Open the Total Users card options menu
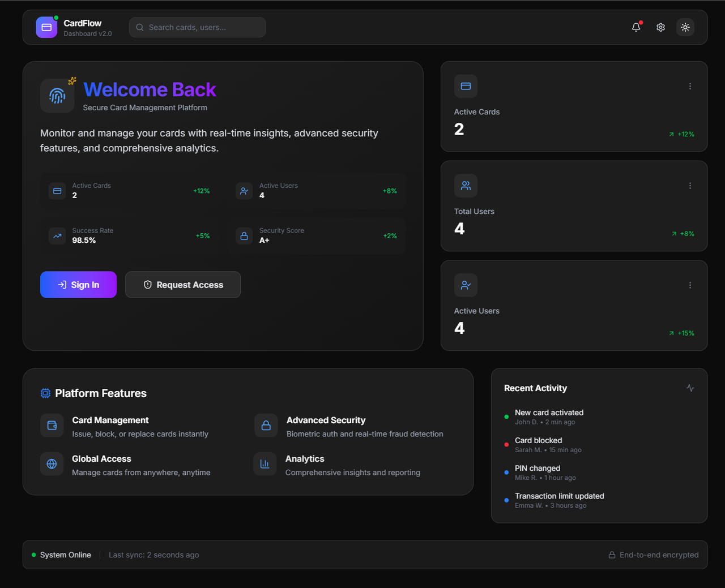This screenshot has height=588, width=725. (x=690, y=186)
